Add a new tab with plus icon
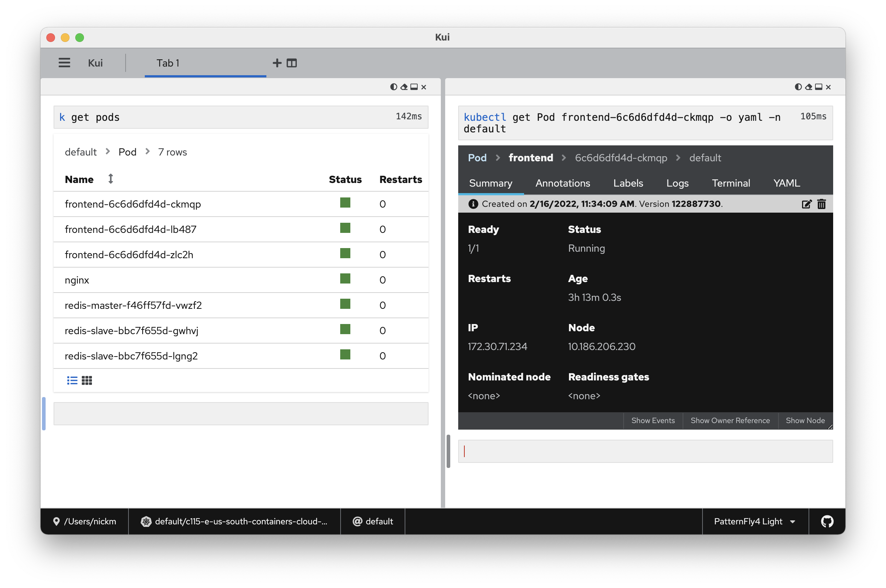The height and width of the screenshot is (588, 886). 277,63
